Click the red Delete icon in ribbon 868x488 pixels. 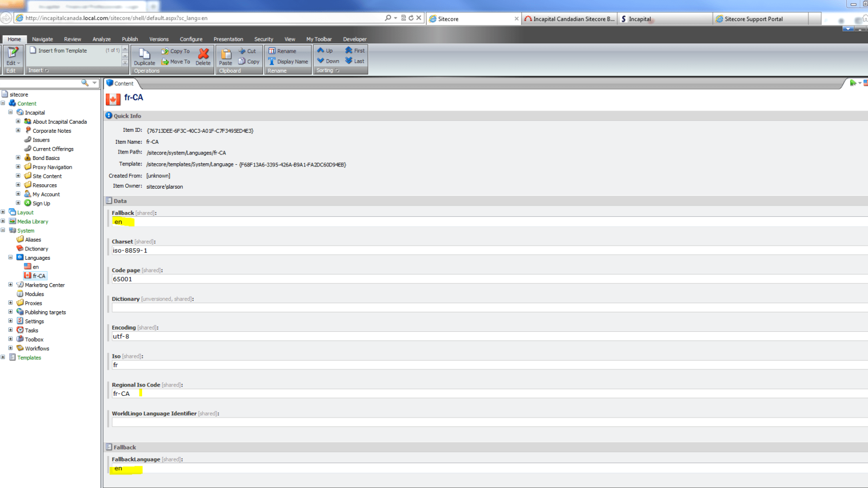(203, 54)
